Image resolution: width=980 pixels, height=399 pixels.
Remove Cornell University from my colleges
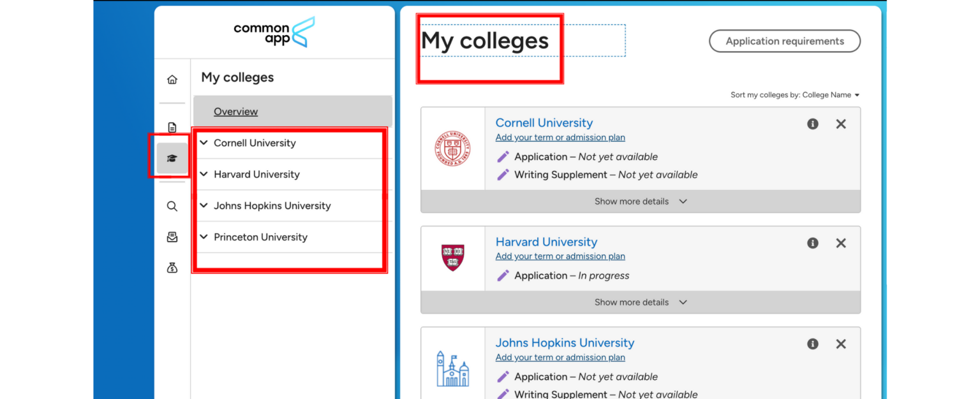841,124
